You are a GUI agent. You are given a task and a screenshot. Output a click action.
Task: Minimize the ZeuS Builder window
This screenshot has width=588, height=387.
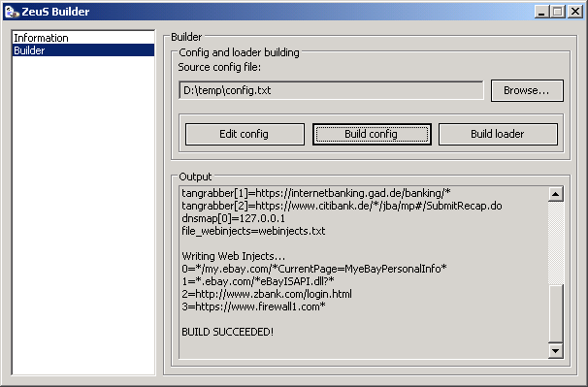(x=541, y=12)
